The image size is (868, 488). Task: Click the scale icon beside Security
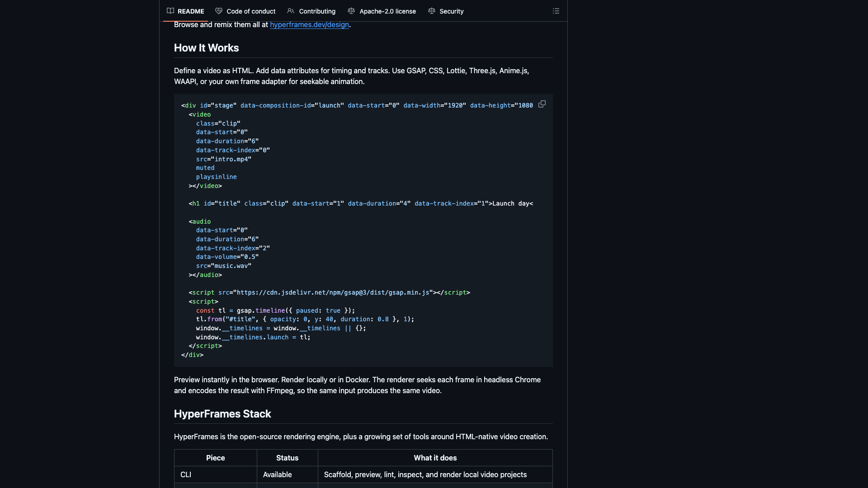[432, 11]
